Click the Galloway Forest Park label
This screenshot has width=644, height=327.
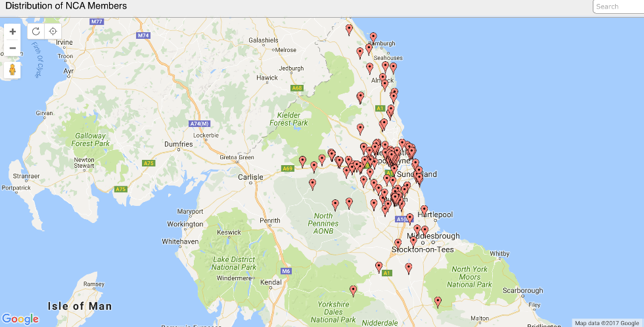91,139
